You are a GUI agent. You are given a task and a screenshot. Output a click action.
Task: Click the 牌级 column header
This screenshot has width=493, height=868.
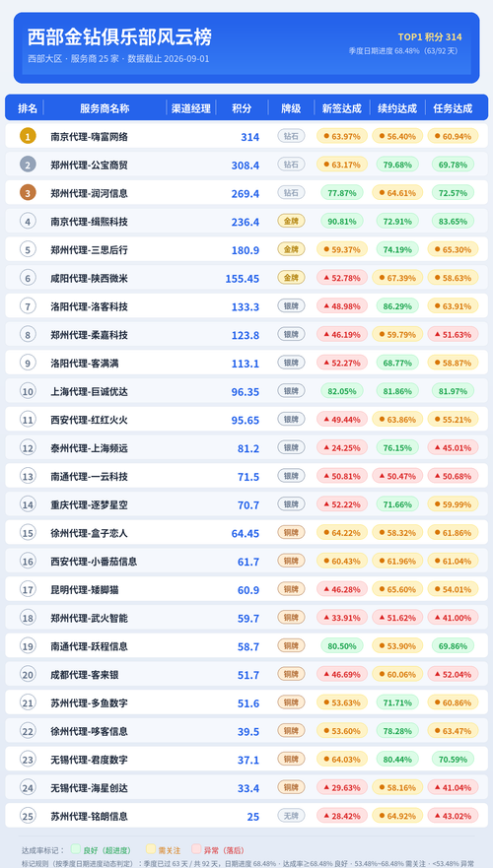[291, 108]
